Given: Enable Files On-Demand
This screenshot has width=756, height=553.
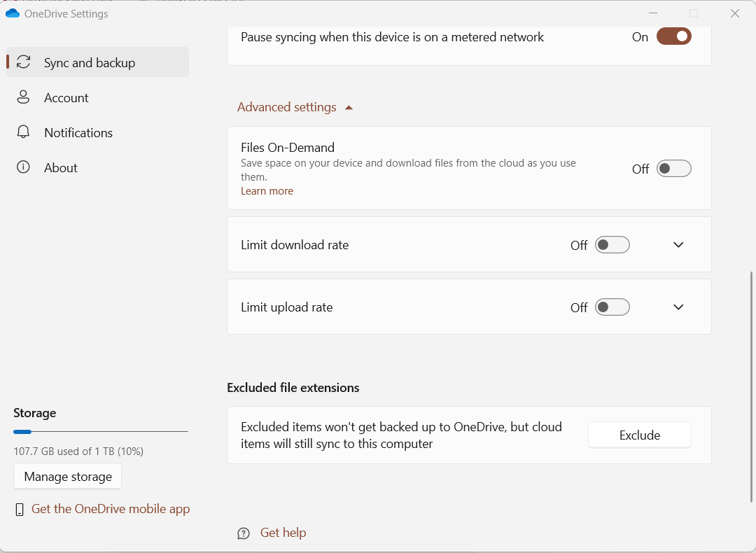Looking at the screenshot, I should (x=673, y=168).
